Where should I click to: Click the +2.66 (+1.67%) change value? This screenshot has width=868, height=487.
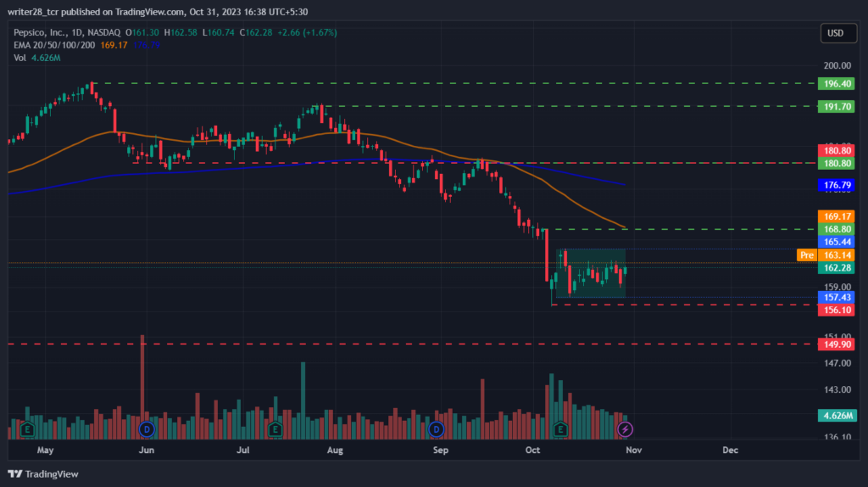pyautogui.click(x=307, y=33)
